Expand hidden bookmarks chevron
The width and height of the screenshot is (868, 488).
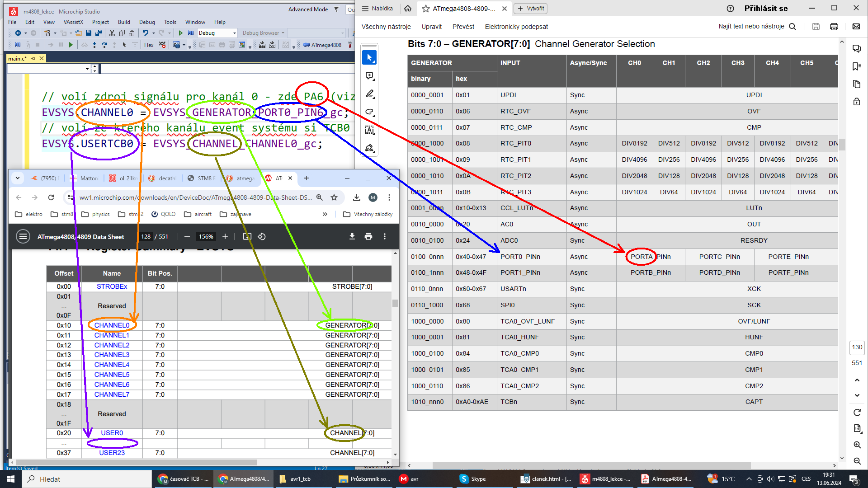click(x=325, y=214)
